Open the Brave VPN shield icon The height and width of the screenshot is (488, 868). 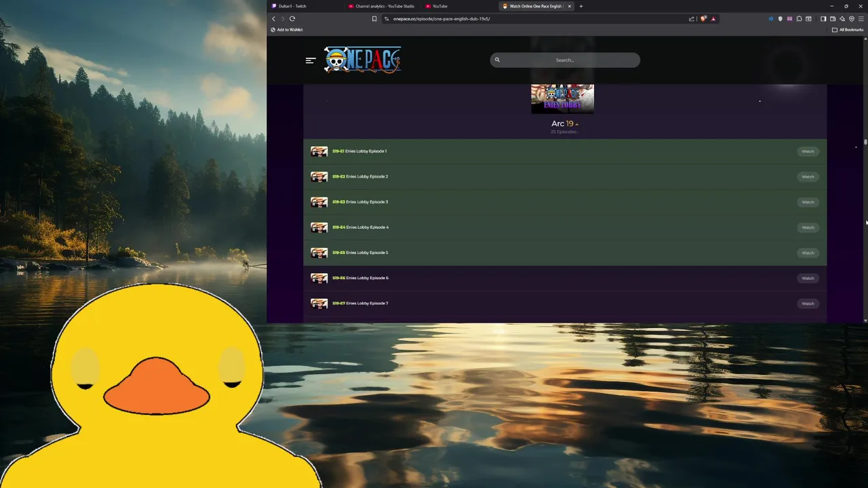pyautogui.click(x=852, y=19)
